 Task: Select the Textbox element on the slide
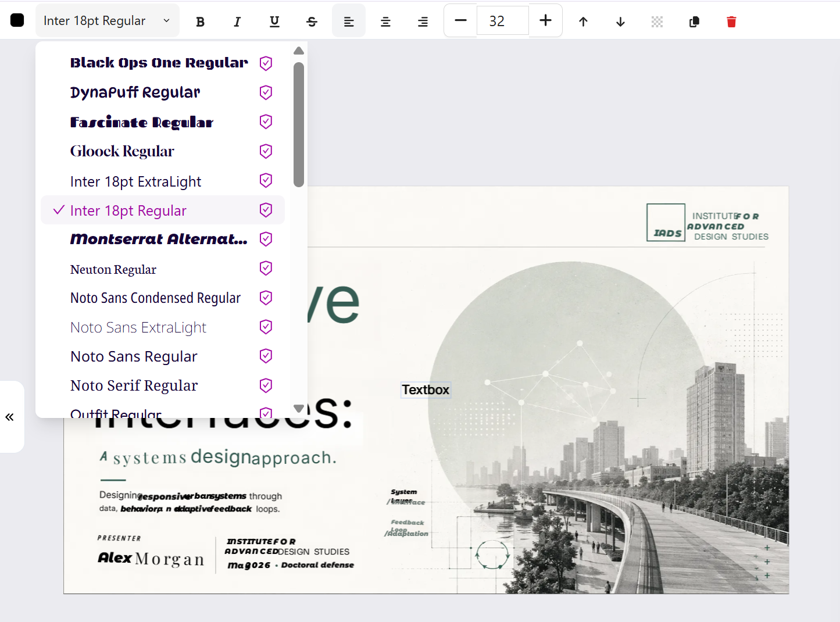click(x=426, y=390)
